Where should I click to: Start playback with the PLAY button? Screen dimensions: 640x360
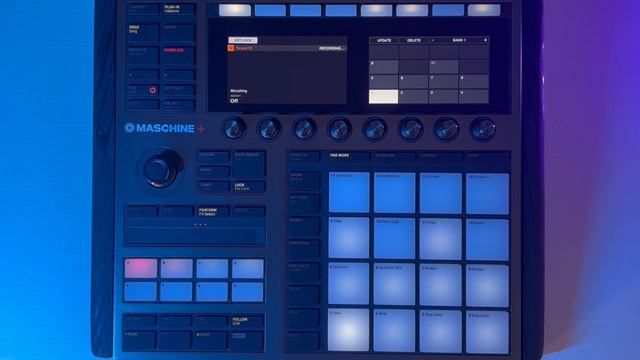tap(140, 340)
